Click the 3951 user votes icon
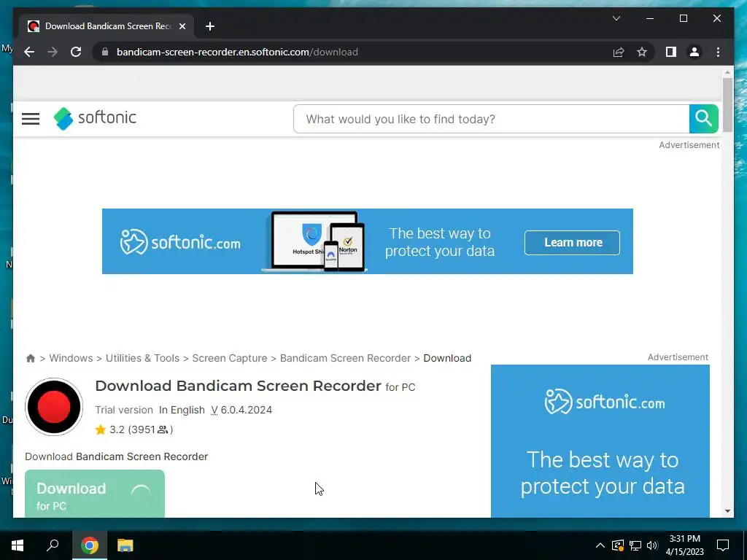 163,429
